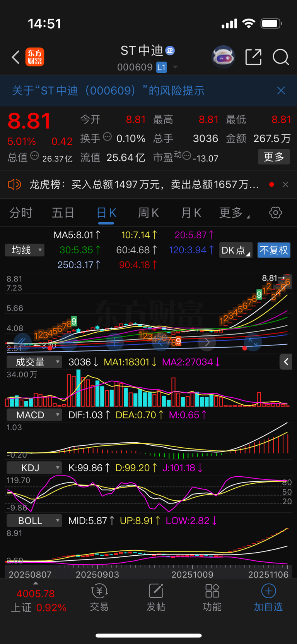Viewport: 297px width, 644px height.
Task: Switch to 周K chart tab
Action: (x=148, y=213)
